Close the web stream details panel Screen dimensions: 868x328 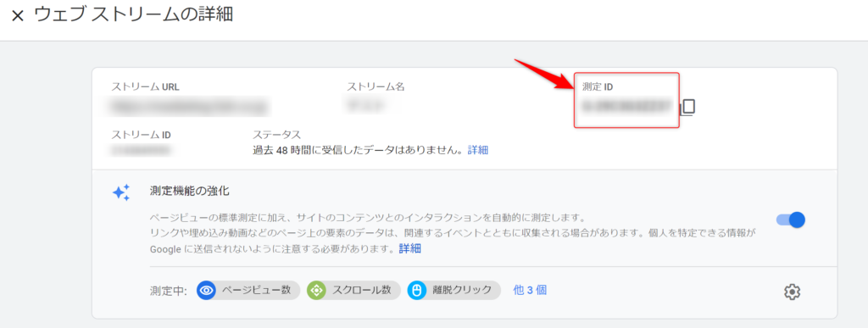coord(18,16)
